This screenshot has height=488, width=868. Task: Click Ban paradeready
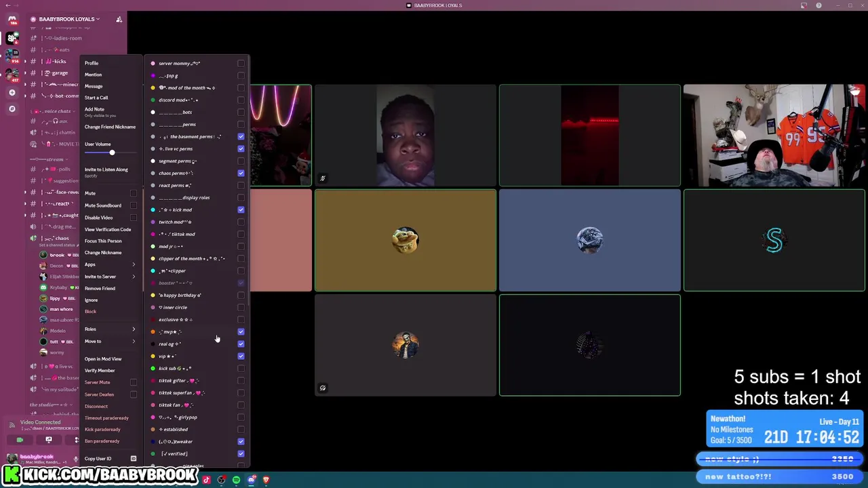click(x=110, y=441)
